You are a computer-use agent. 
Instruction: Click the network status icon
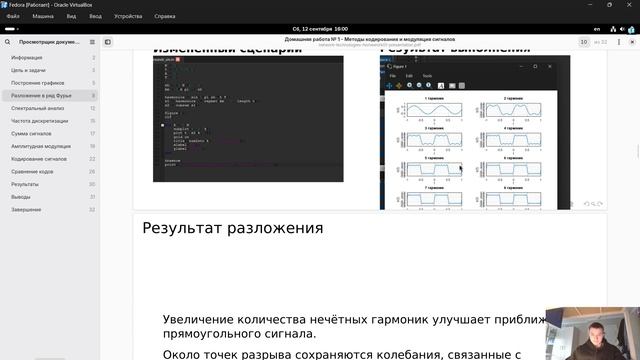613,29
